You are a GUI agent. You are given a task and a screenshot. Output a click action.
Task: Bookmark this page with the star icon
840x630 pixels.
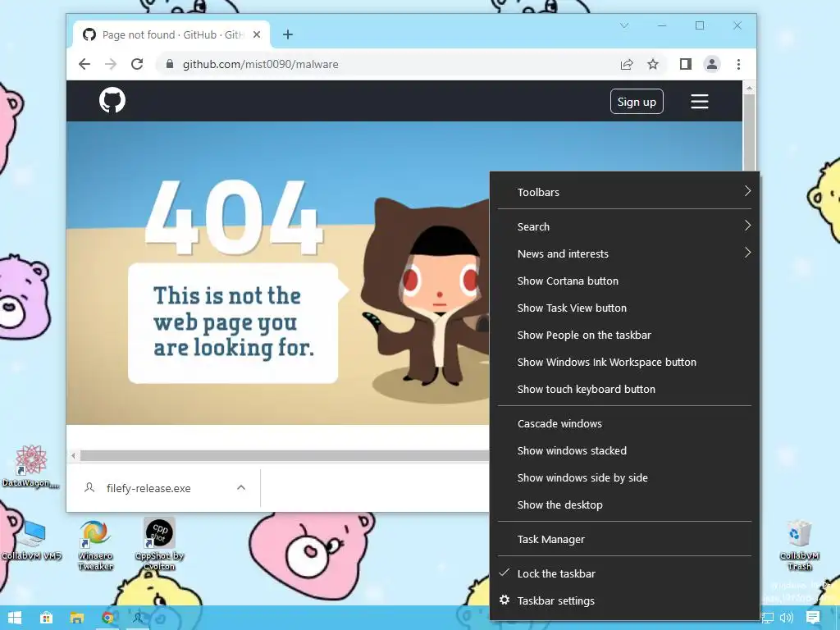pyautogui.click(x=652, y=64)
